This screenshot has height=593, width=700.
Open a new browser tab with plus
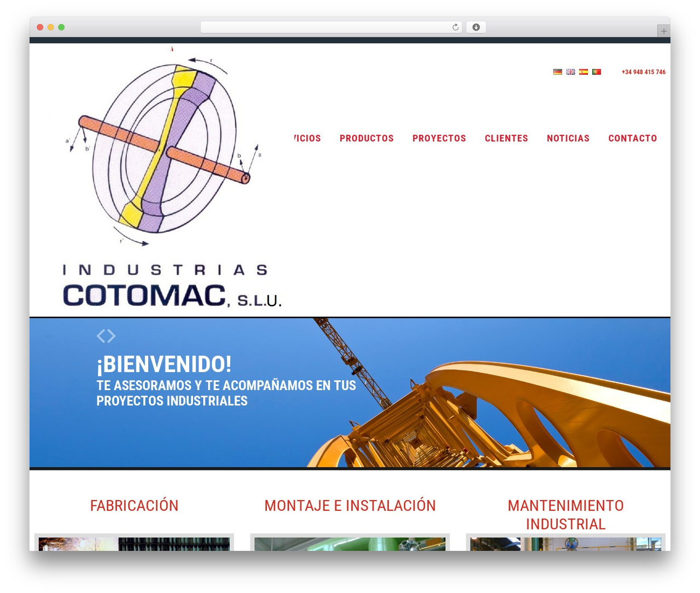(663, 31)
